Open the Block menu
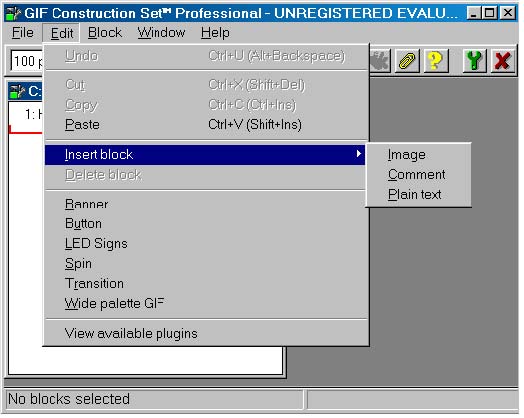The width and height of the screenshot is (524, 418). 105,33
